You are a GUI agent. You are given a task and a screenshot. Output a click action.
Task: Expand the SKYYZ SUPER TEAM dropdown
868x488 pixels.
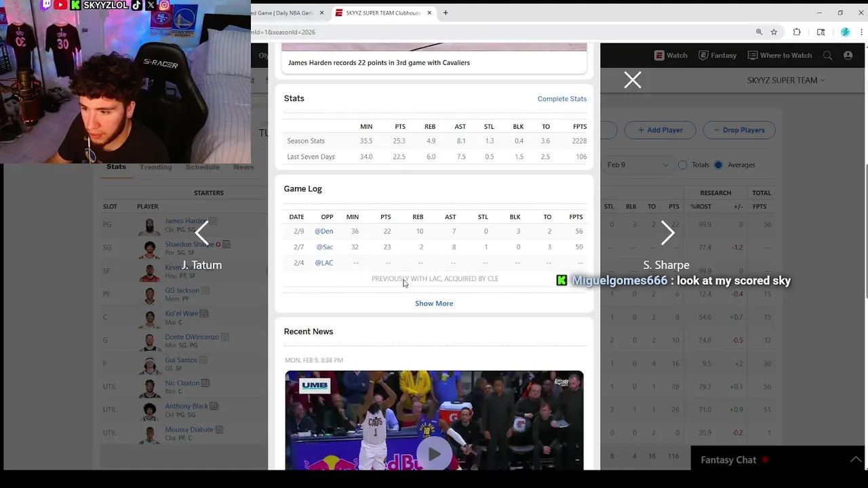(786, 80)
